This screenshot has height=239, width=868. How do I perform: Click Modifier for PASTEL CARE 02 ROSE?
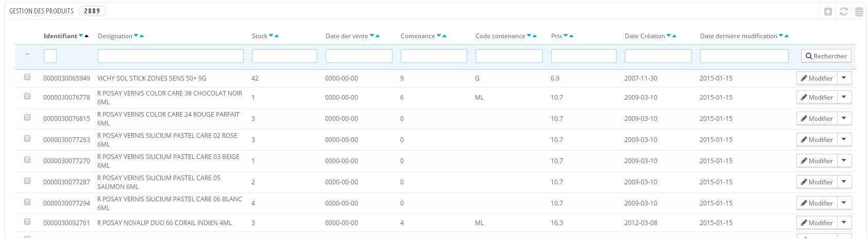(x=817, y=139)
